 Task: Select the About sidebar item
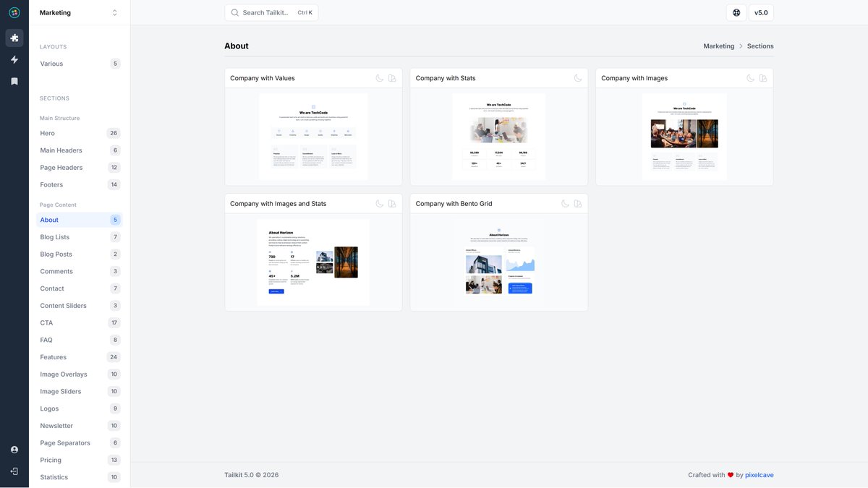tap(80, 220)
